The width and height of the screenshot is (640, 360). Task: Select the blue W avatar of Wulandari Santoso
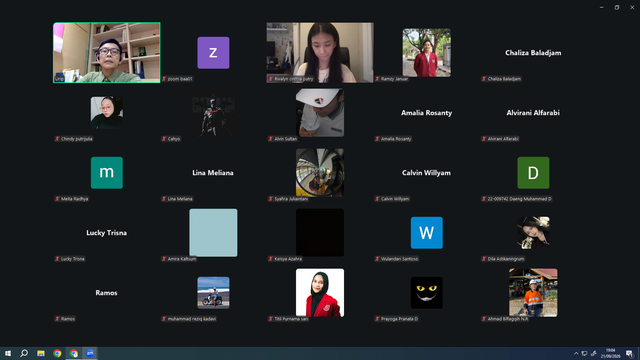click(427, 233)
